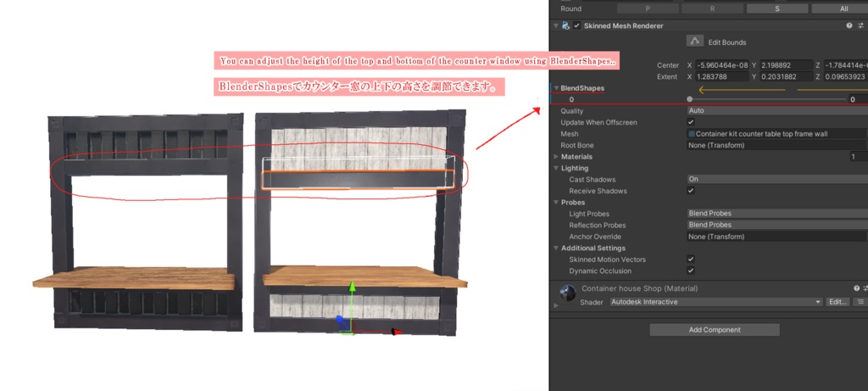Click the Extent Z value field
The image size is (868, 391).
845,77
